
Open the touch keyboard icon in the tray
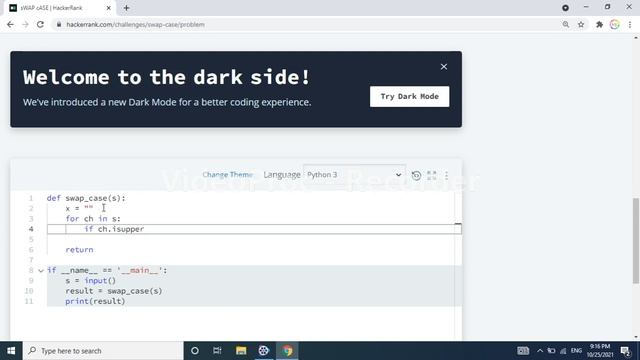523,351
